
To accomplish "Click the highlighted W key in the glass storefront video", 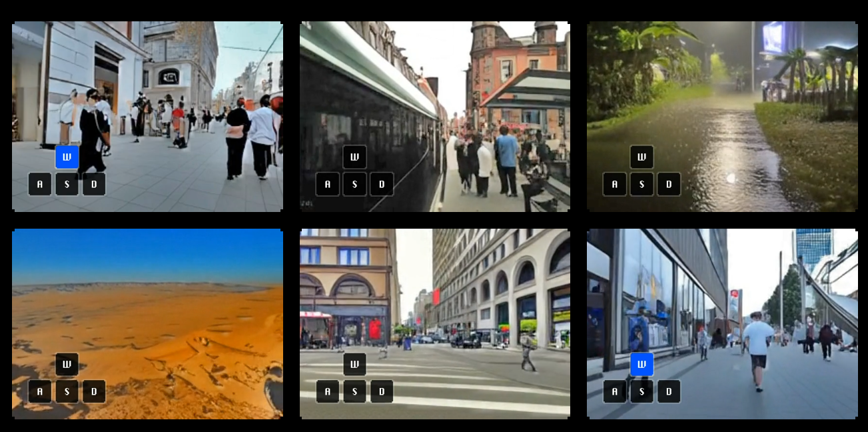I will [642, 365].
